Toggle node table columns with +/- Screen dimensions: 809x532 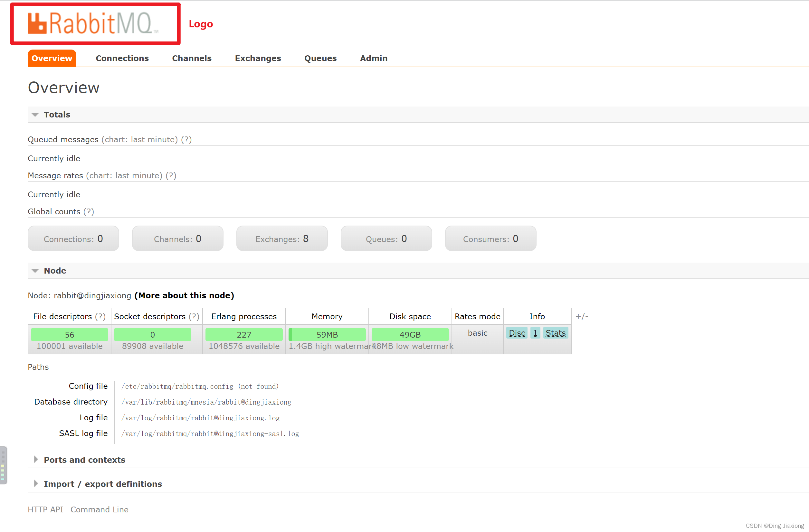coord(582,317)
